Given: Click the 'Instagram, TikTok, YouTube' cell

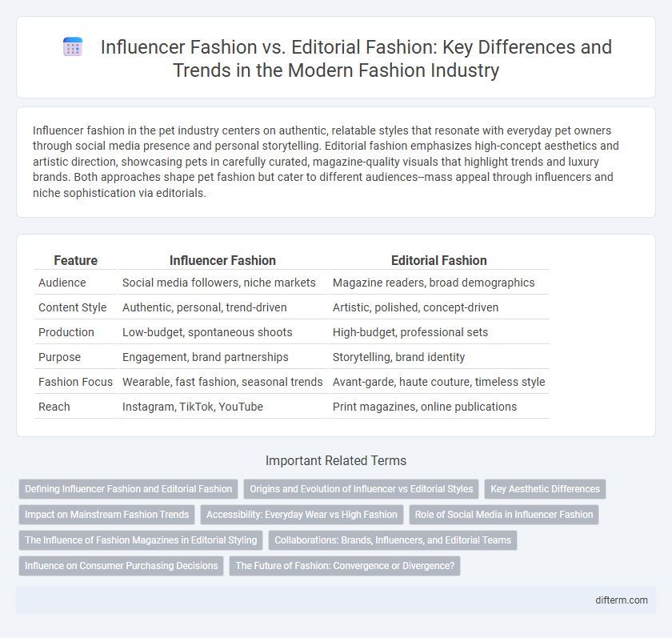Looking at the screenshot, I should (222, 407).
